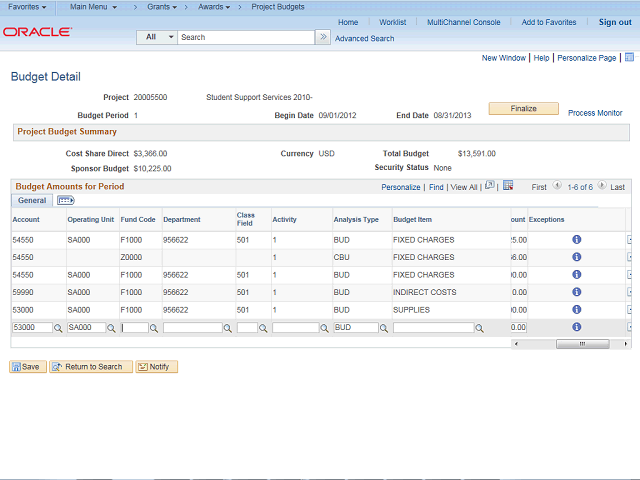Expand the Main Menu dropdown
Viewport: 640px width, 480px height.
[93, 7]
